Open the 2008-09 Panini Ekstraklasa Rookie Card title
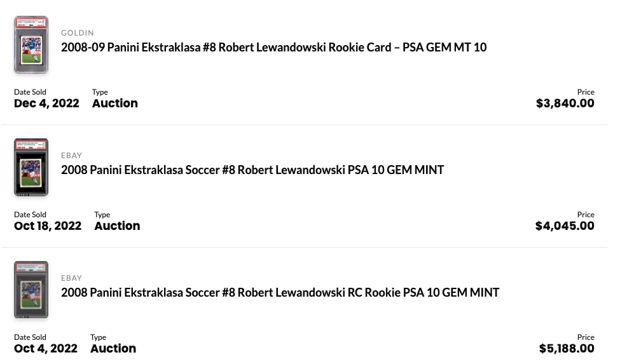Image resolution: width=620 pixels, height=364 pixels. 273,48
